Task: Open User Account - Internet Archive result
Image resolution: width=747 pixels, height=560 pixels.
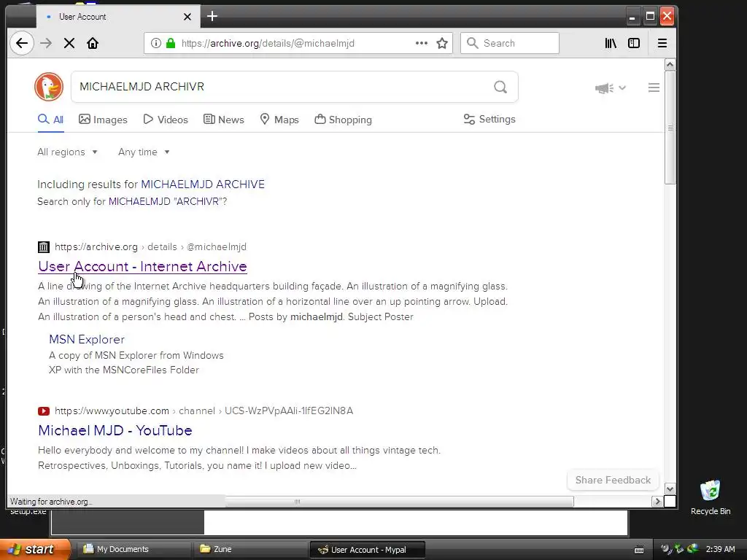Action: (142, 266)
